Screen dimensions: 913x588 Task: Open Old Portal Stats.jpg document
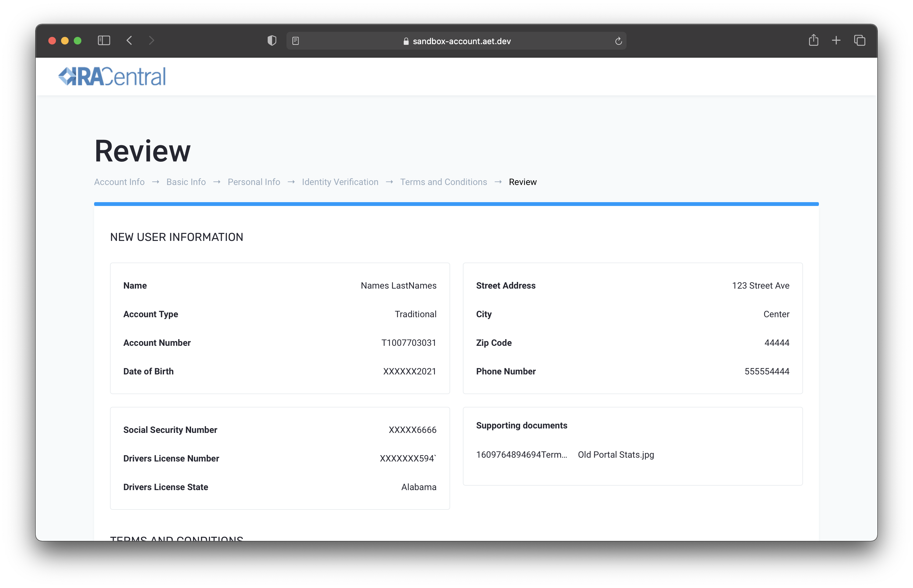point(615,455)
